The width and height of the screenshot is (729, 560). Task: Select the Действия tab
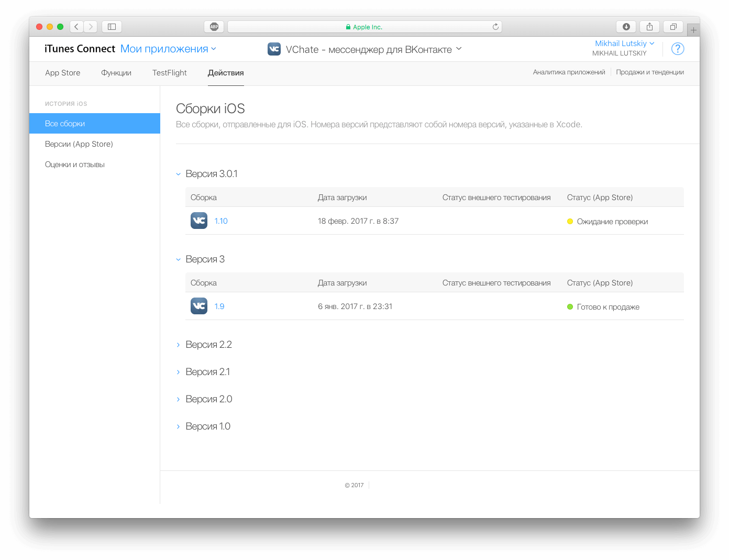(226, 73)
